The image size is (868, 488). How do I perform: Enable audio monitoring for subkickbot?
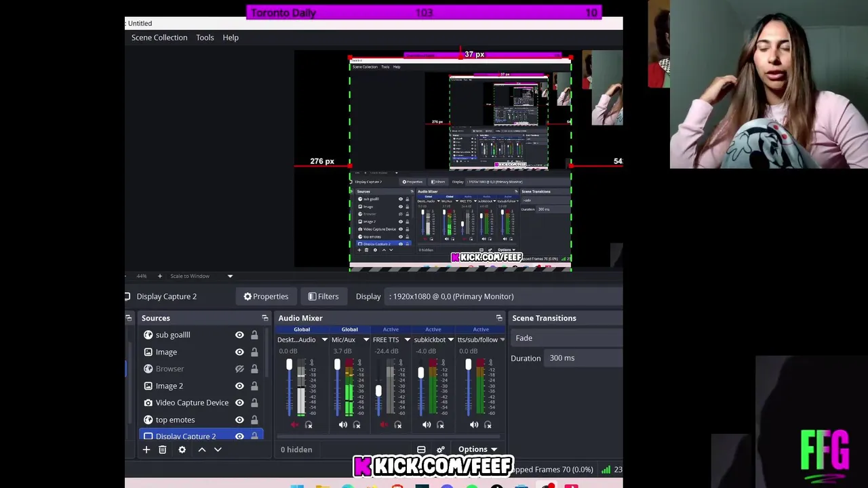point(440,425)
